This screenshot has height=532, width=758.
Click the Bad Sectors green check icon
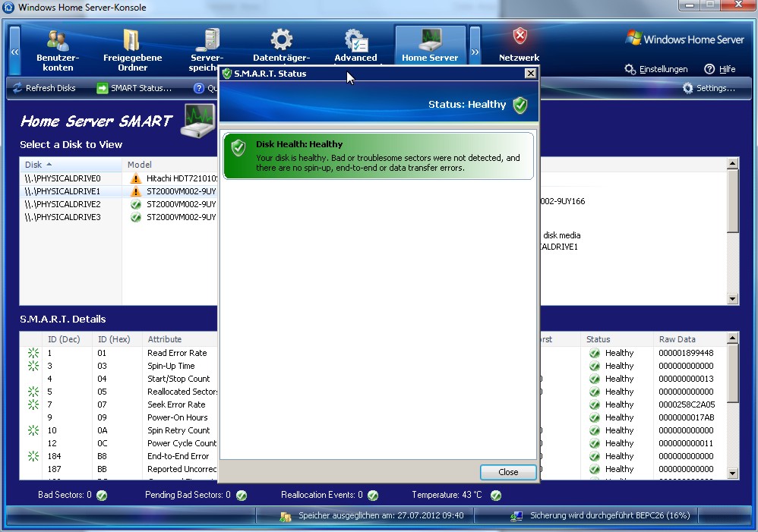pos(102,496)
